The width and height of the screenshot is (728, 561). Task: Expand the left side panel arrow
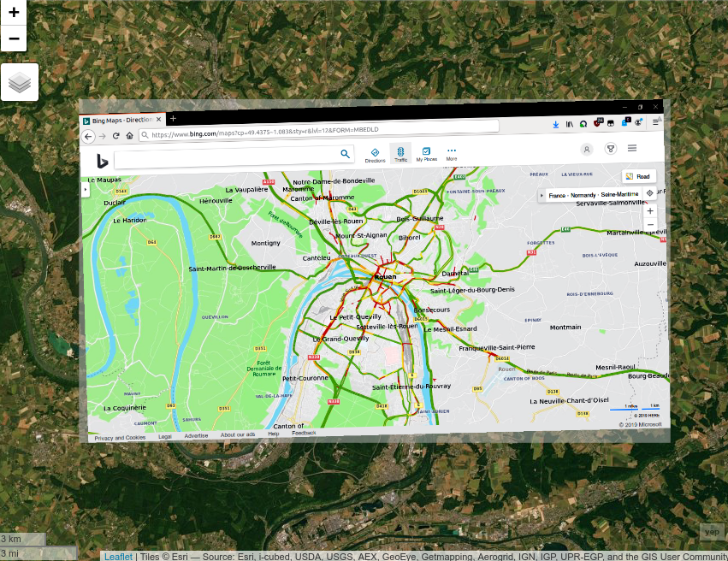pyautogui.click(x=85, y=189)
